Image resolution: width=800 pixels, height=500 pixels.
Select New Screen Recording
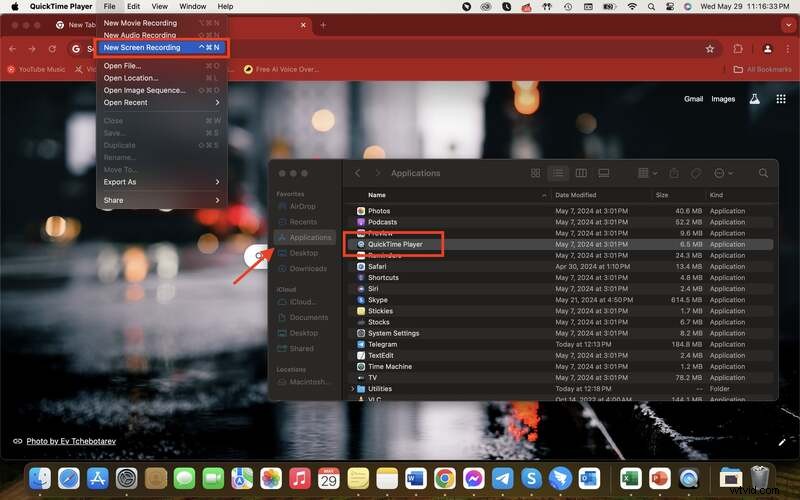[162, 47]
